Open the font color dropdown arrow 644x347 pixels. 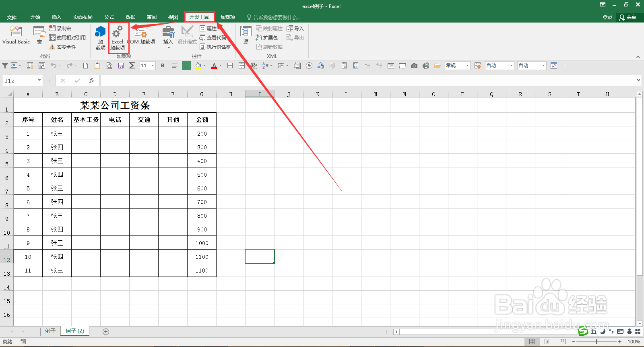point(221,66)
